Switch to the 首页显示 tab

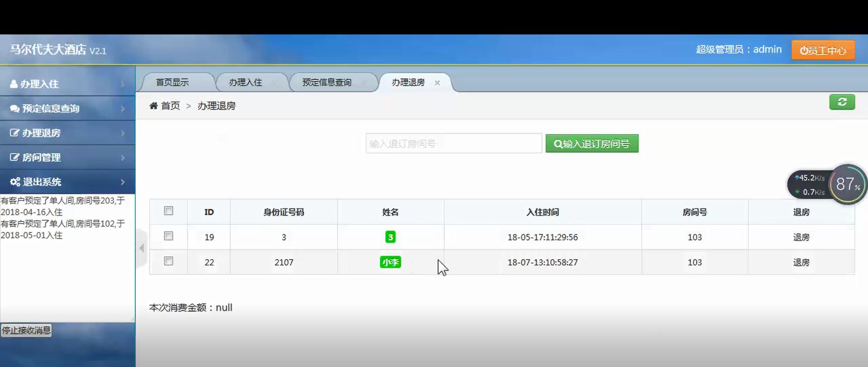(x=172, y=82)
